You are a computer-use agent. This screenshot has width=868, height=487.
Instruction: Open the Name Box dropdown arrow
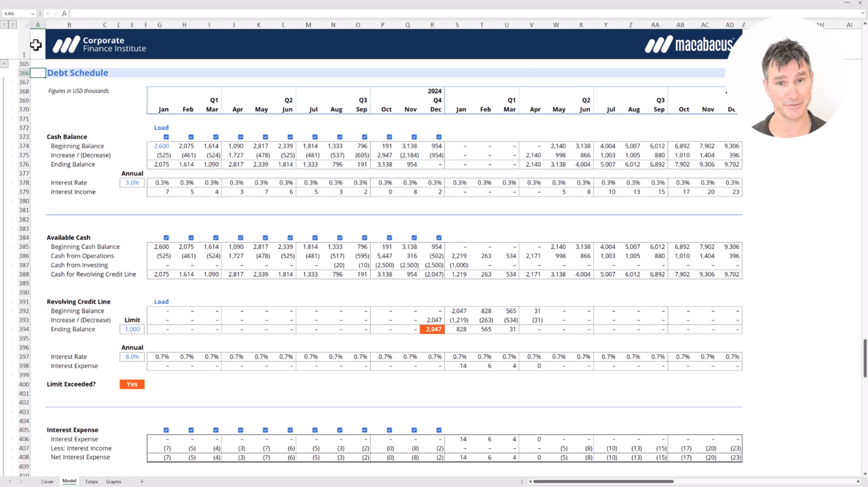(33, 13)
